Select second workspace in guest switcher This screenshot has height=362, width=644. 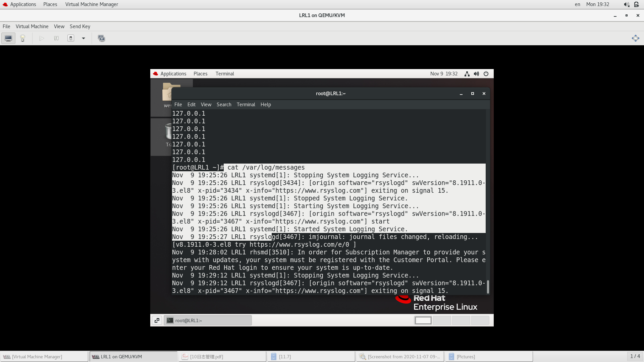[442, 320]
